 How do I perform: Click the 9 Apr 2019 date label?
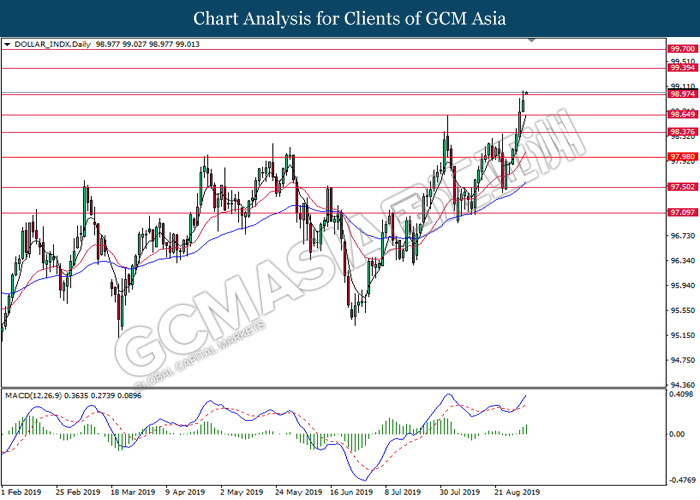[185, 492]
